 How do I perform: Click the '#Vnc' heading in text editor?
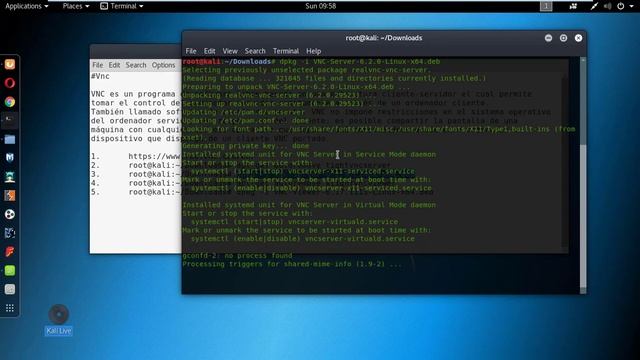(100, 76)
